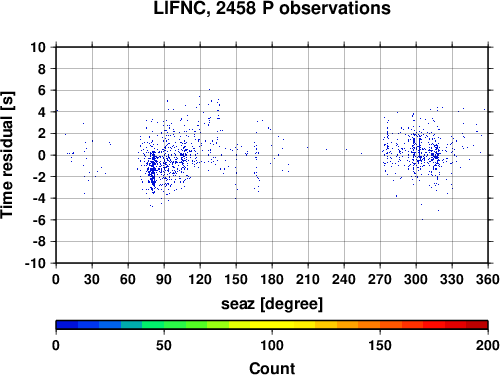The width and height of the screenshot is (500, 375).
Task: Click the x-axis tick label 180
Action: pyautogui.click(x=272, y=279)
